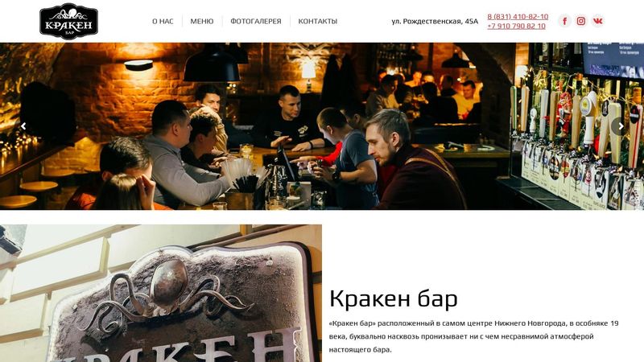Call the 8 (831) 410-82-10 number
Screen dimensions: 644x362
[518, 16]
